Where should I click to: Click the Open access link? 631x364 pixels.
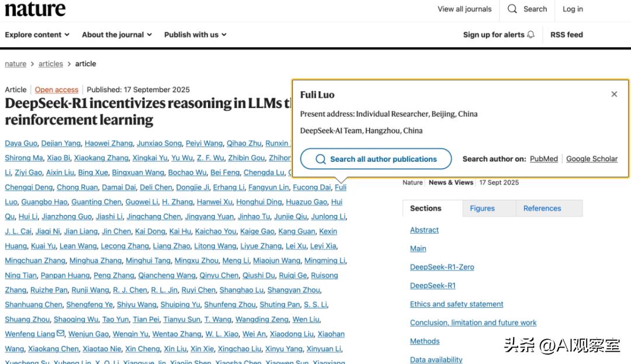click(57, 89)
